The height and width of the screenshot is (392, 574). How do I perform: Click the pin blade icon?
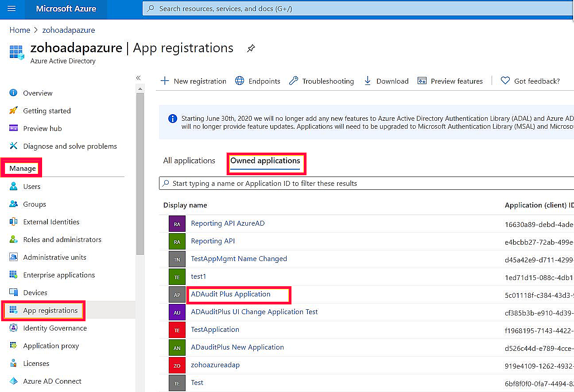coord(251,48)
